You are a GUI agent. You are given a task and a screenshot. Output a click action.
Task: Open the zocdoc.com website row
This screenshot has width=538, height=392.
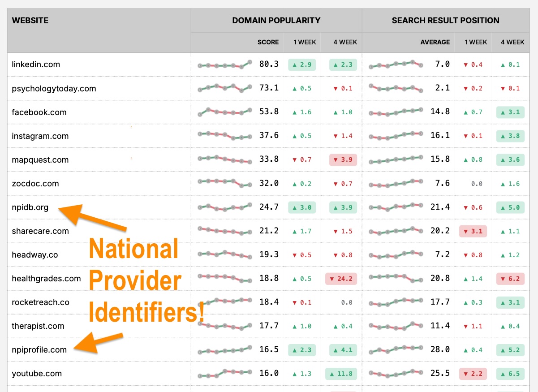(35, 184)
